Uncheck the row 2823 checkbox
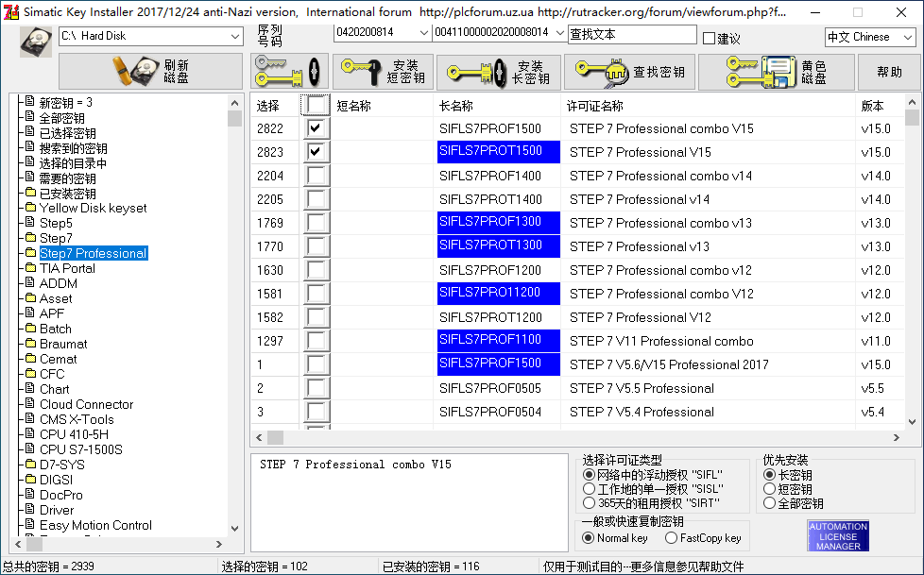 click(x=316, y=151)
